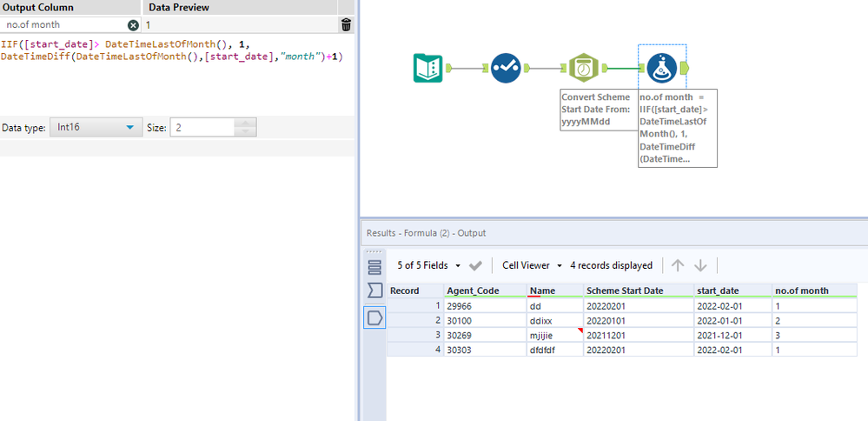Select the Scheme Start Date column header
The height and width of the screenshot is (421, 868).
coord(639,291)
